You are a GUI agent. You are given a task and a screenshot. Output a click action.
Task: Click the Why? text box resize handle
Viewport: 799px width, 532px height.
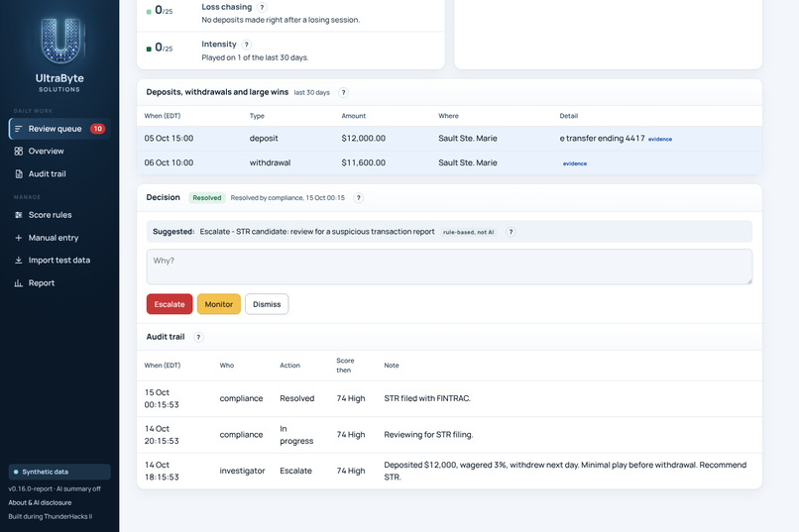[x=749, y=281]
